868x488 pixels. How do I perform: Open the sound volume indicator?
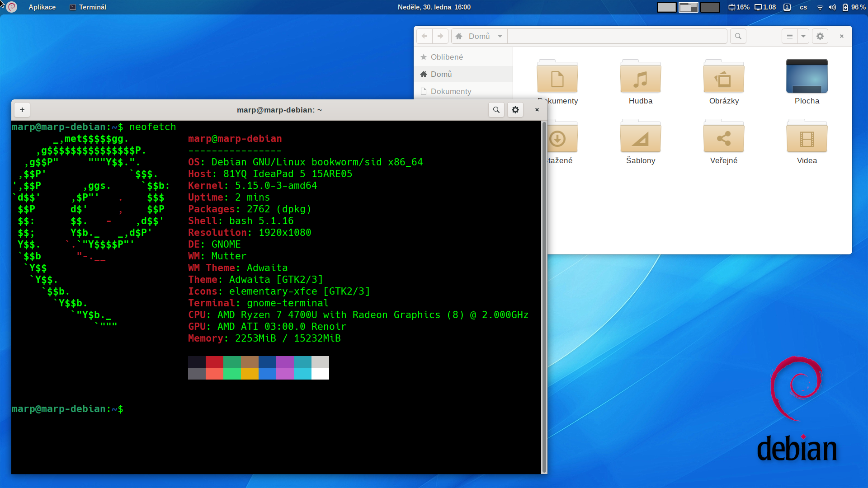coord(832,7)
